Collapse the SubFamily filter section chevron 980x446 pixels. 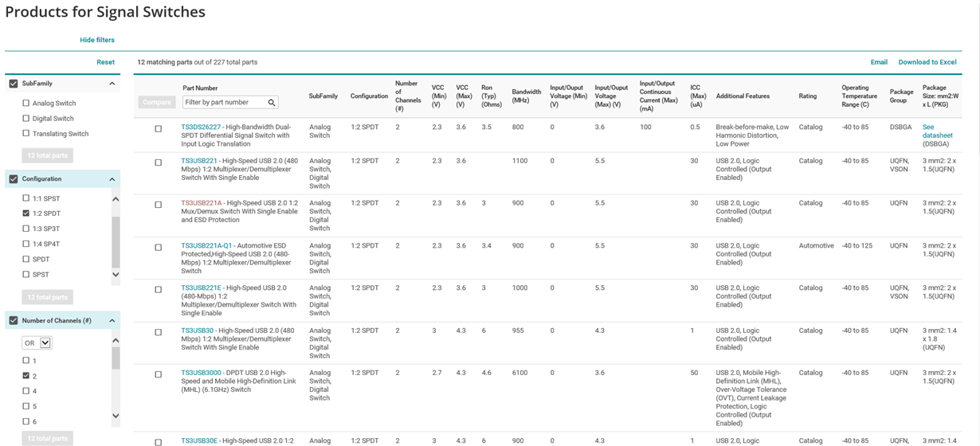coord(112,84)
